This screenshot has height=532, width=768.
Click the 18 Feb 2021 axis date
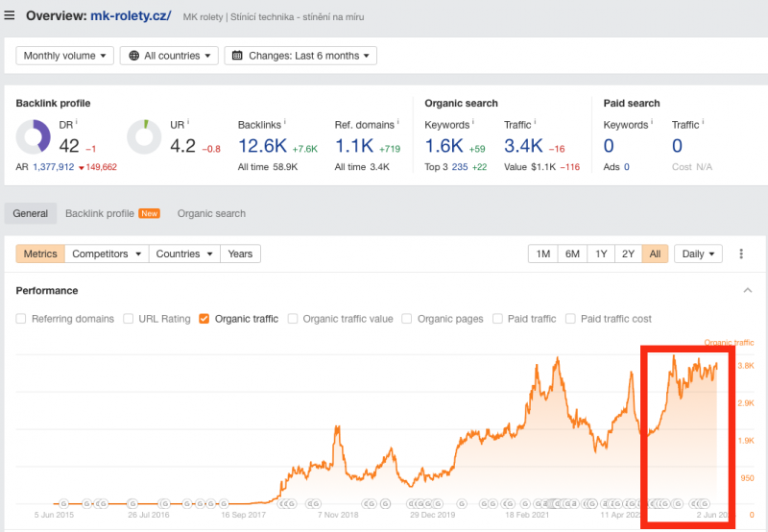[x=527, y=515]
